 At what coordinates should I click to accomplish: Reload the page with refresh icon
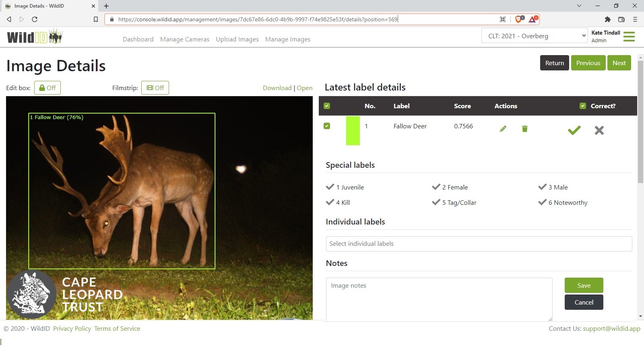coord(35,19)
